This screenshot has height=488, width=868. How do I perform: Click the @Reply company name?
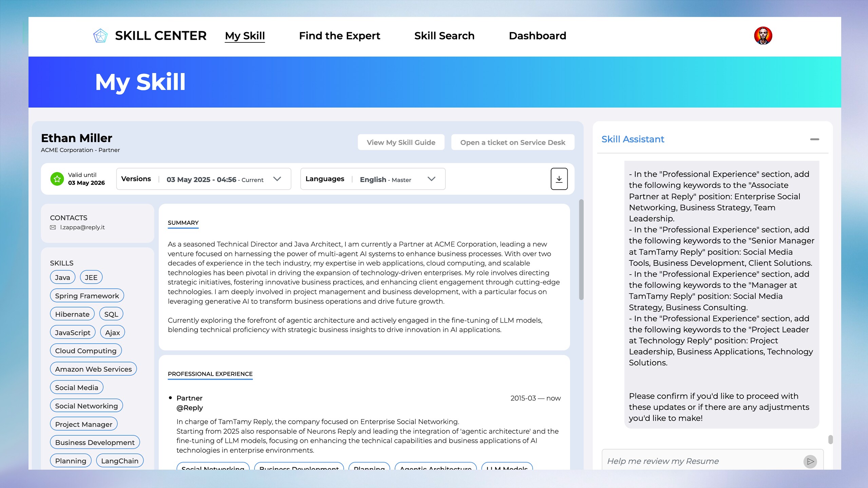(189, 408)
